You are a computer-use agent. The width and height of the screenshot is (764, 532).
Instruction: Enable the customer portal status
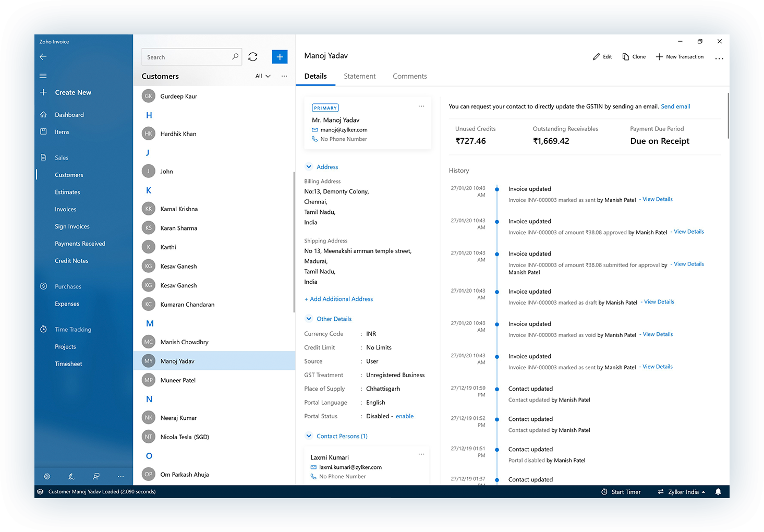coord(404,416)
